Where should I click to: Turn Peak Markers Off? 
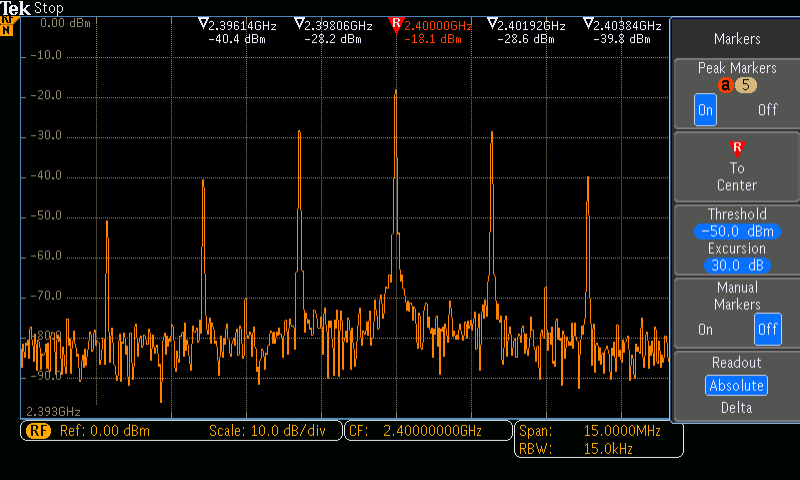[767, 110]
